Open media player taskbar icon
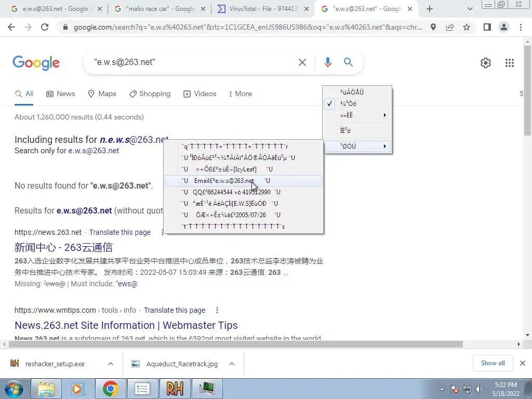Screen dimensions: 532x399 point(78,389)
